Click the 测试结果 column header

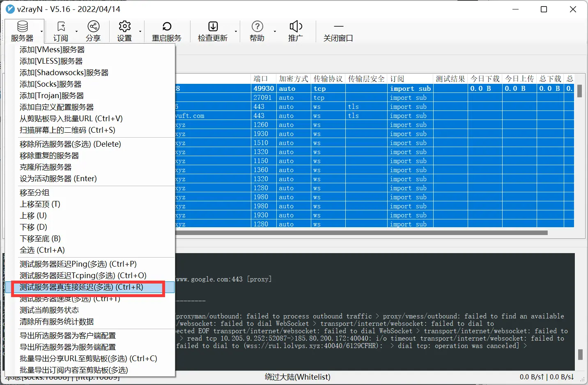(450, 79)
